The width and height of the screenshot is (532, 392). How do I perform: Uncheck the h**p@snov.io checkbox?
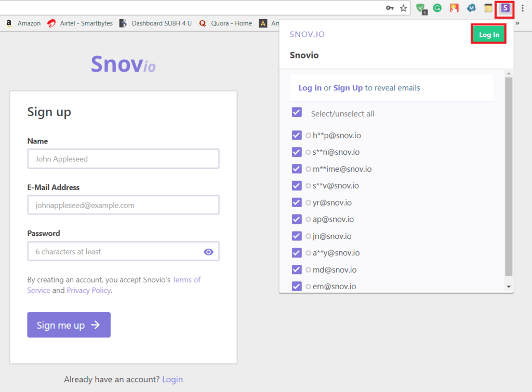[x=297, y=136]
